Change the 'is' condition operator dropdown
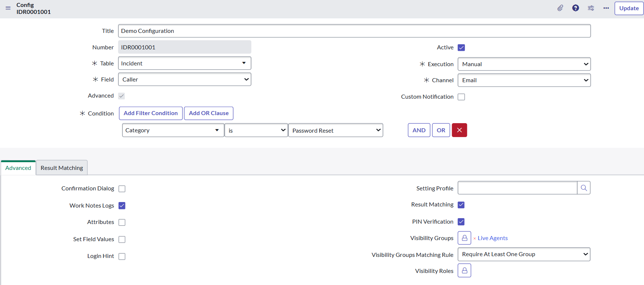 coord(256,130)
